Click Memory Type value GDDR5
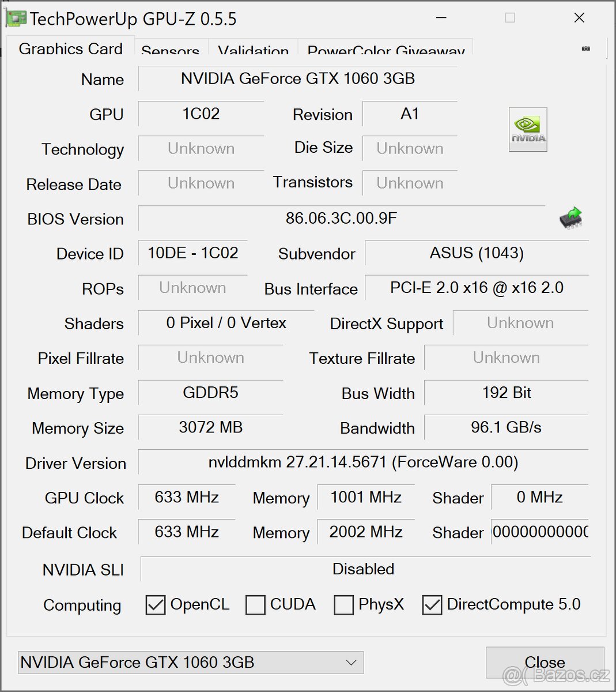This screenshot has width=616, height=692. 210,393
